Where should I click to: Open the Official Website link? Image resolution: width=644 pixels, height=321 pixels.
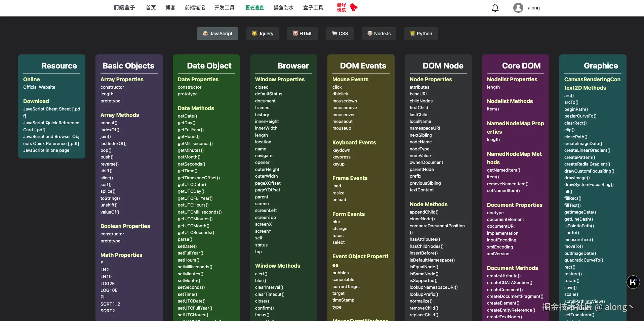click(39, 87)
